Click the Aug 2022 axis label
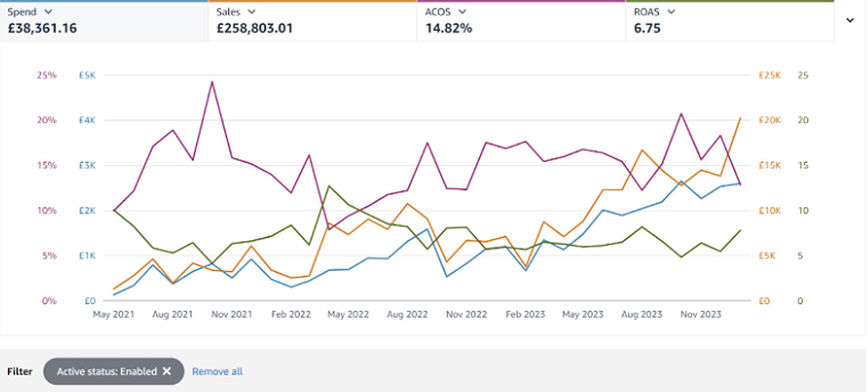 tap(407, 315)
